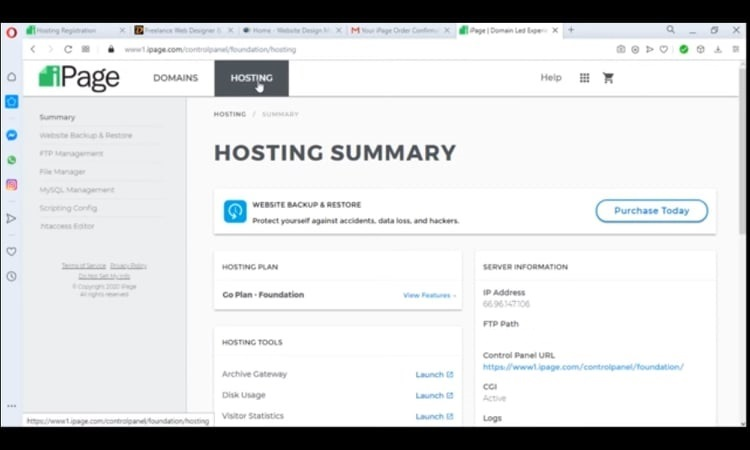Open Instagram in the Opera sidebar

coord(11,185)
